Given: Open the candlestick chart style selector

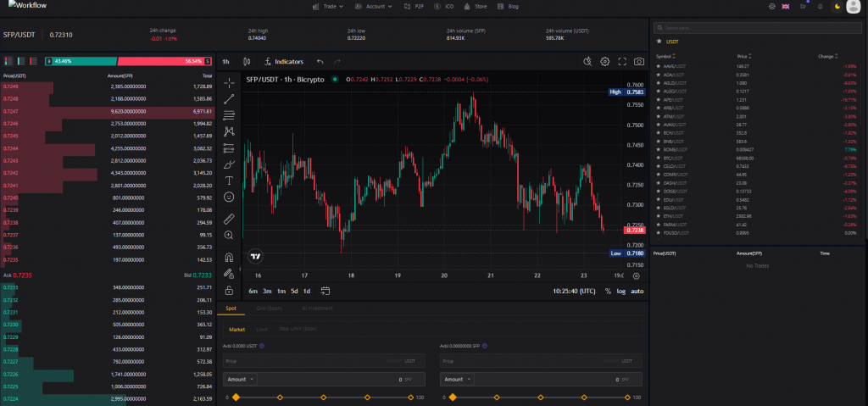Looking at the screenshot, I should (x=247, y=62).
